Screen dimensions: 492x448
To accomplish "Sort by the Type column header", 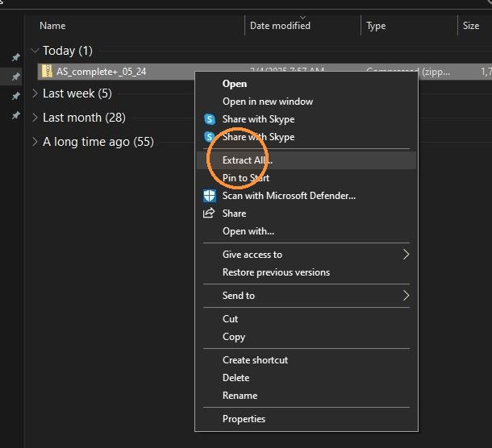I will pyautogui.click(x=376, y=26).
